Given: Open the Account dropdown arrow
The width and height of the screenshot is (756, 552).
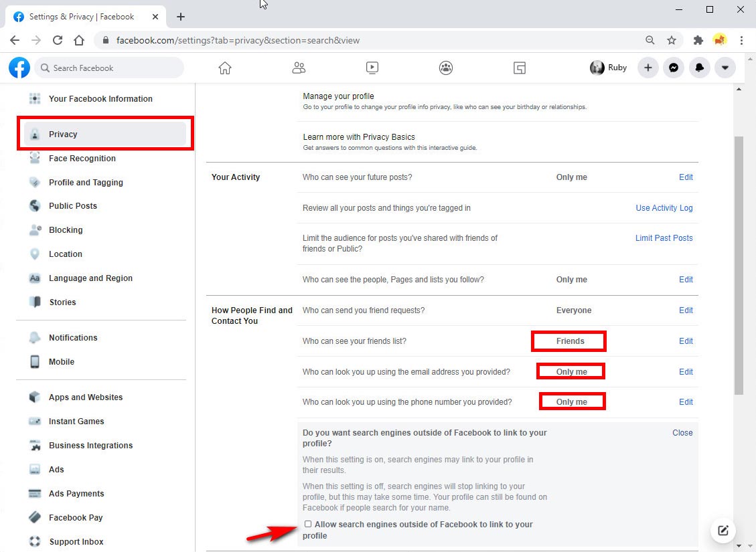Looking at the screenshot, I should tap(725, 68).
